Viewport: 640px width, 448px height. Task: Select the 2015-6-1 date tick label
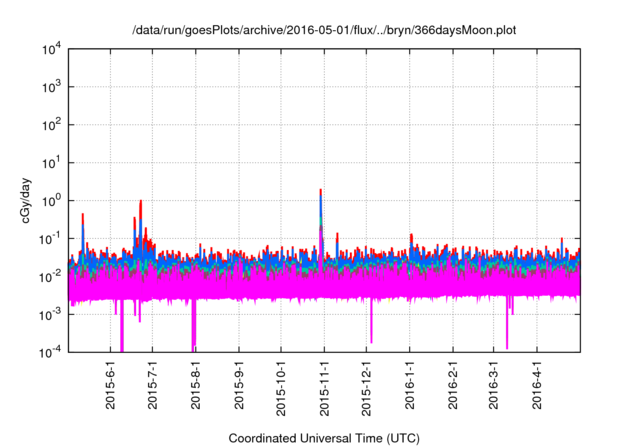(111, 387)
